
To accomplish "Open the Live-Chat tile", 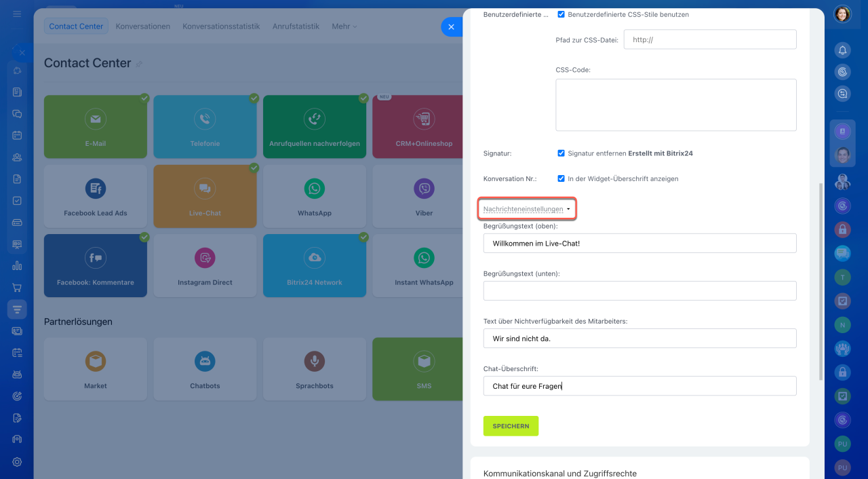I will (205, 196).
